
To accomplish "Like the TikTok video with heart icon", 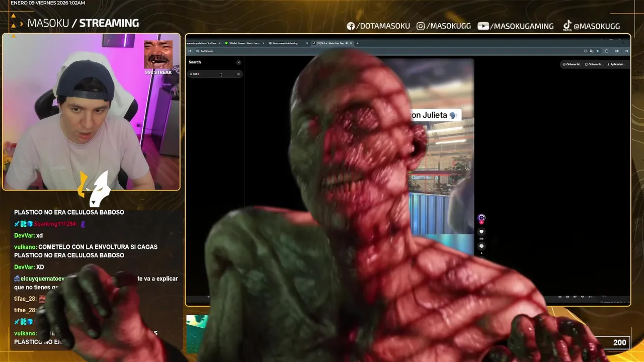I will click(x=481, y=232).
